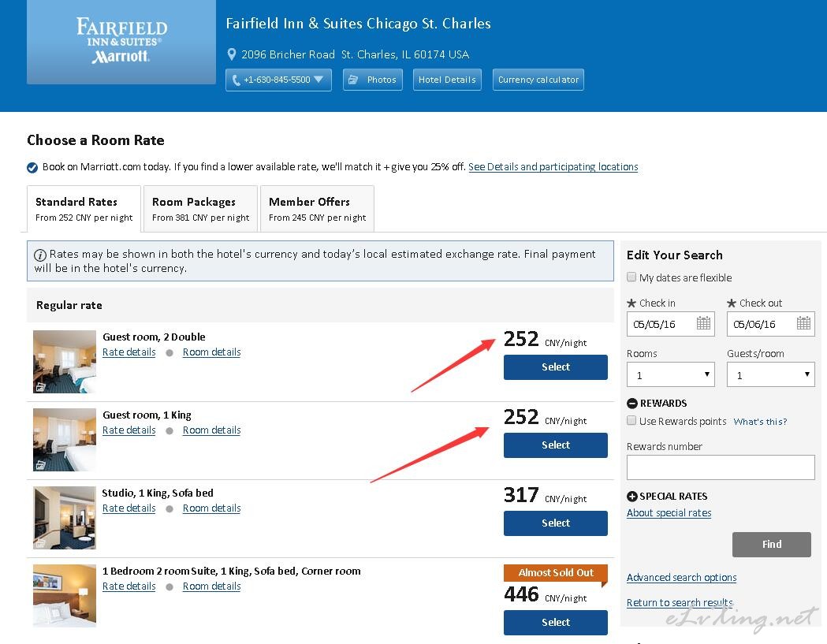Click the phone icon in the phone number button

237,80
